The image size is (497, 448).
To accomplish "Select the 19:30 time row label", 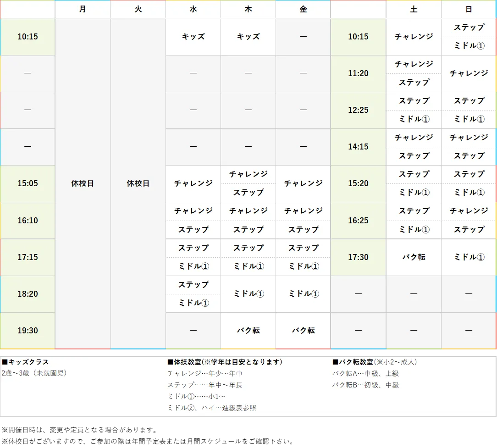I will [x=28, y=330].
